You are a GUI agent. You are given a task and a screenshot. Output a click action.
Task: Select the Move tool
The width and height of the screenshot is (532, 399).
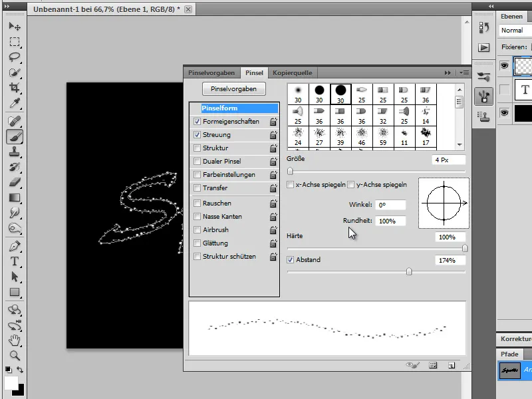click(x=14, y=26)
